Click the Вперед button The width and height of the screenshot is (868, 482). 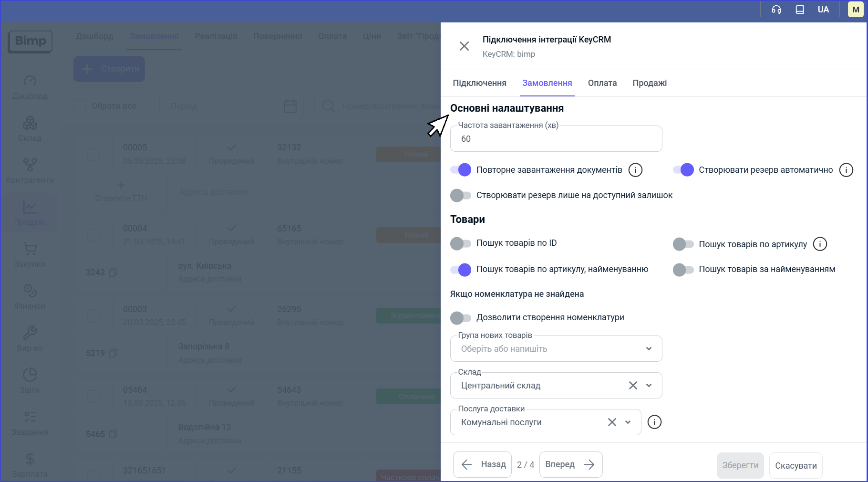571,464
